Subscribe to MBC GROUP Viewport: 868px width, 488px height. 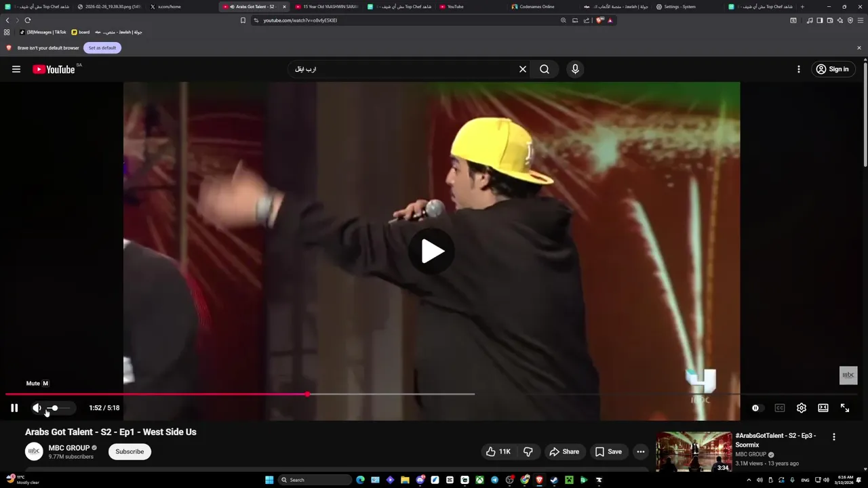(130, 451)
